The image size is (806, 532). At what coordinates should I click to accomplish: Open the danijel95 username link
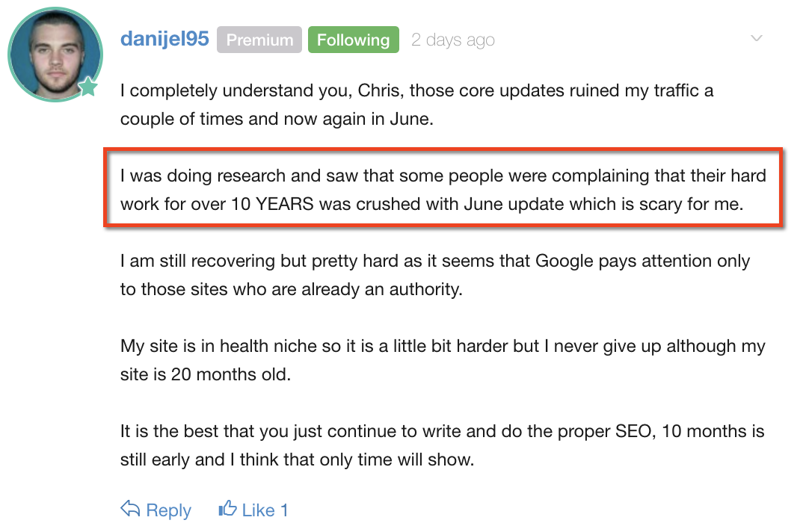(x=164, y=39)
